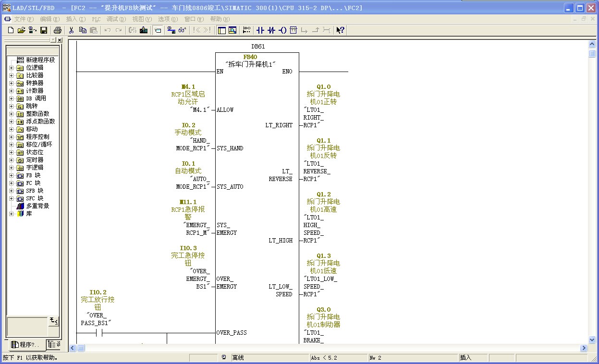This screenshot has height=364, width=599.
Task: Expand the FB 块 folder
Action: [12, 175]
